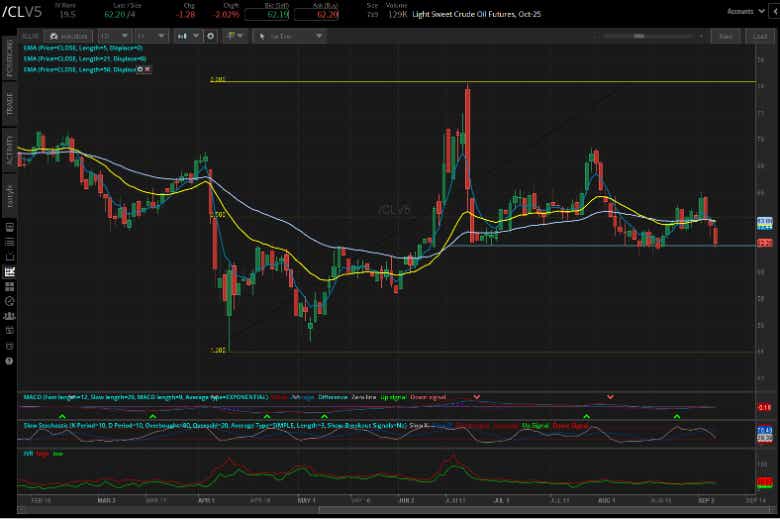Open the POSITIONS vertical tab

(9, 58)
